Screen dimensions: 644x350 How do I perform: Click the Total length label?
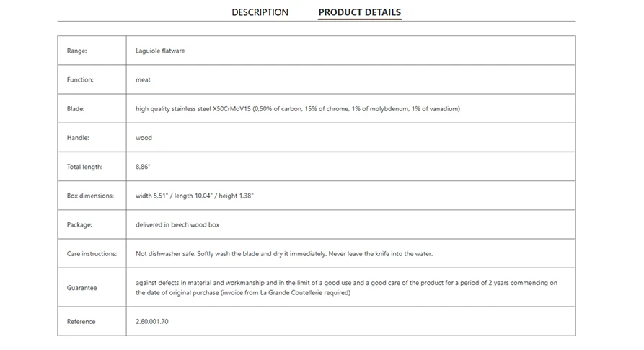point(84,167)
